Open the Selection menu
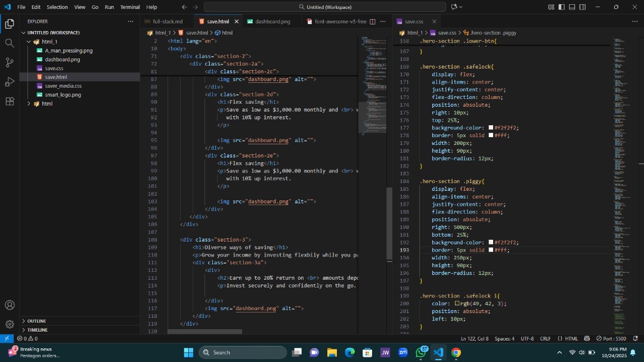Viewport: 644px width, 362px height. (57, 7)
